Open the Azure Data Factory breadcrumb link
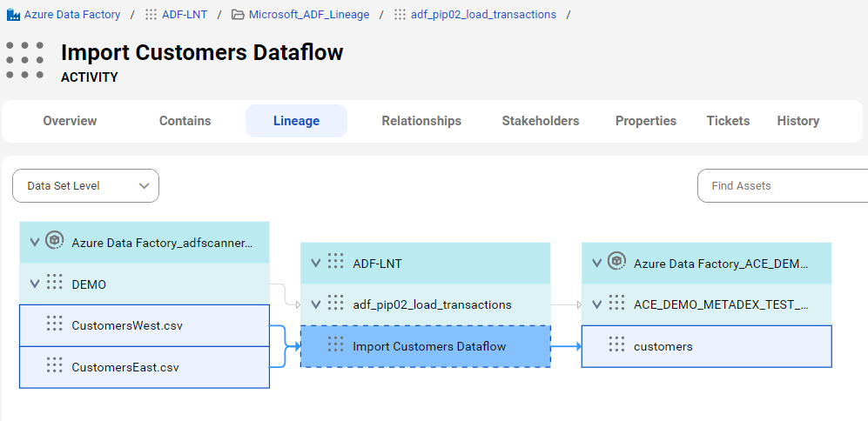Screen dimensions: 868x421 coord(72,15)
